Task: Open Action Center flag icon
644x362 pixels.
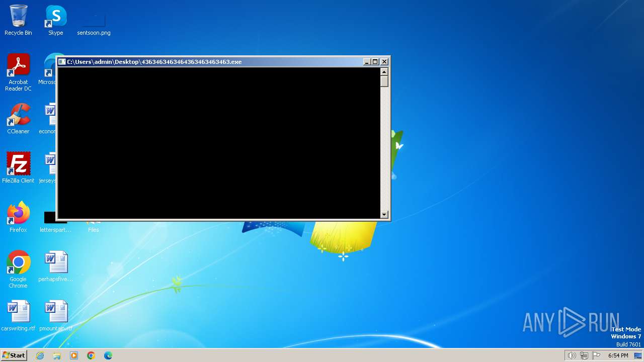Action: click(x=597, y=355)
